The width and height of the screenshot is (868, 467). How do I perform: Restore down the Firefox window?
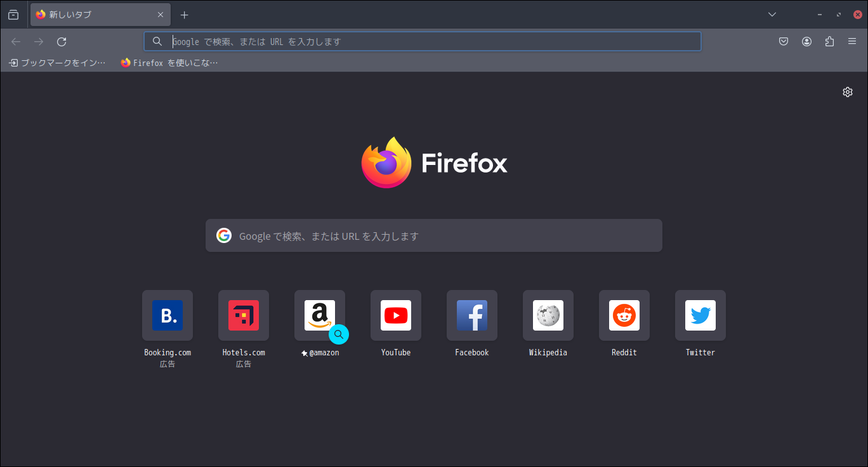pyautogui.click(x=839, y=15)
